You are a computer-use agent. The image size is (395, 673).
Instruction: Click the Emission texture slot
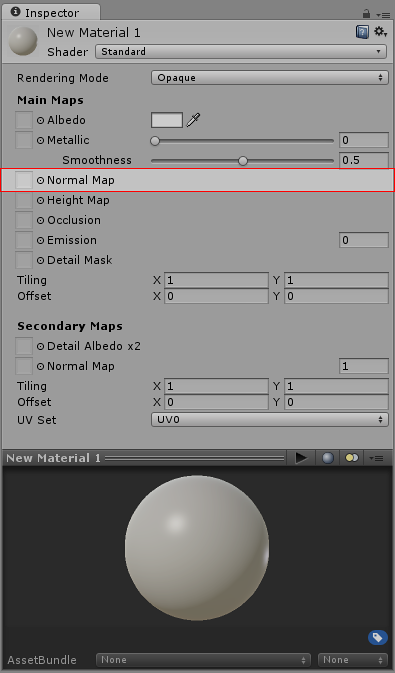(24, 240)
